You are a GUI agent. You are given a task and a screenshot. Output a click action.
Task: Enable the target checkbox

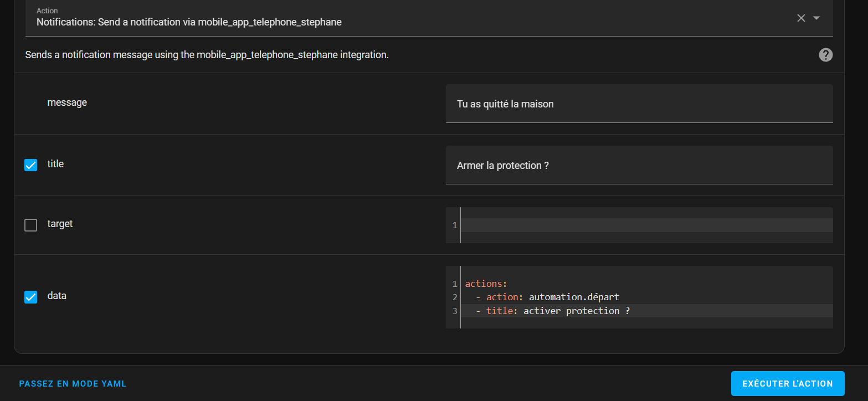pyautogui.click(x=31, y=225)
